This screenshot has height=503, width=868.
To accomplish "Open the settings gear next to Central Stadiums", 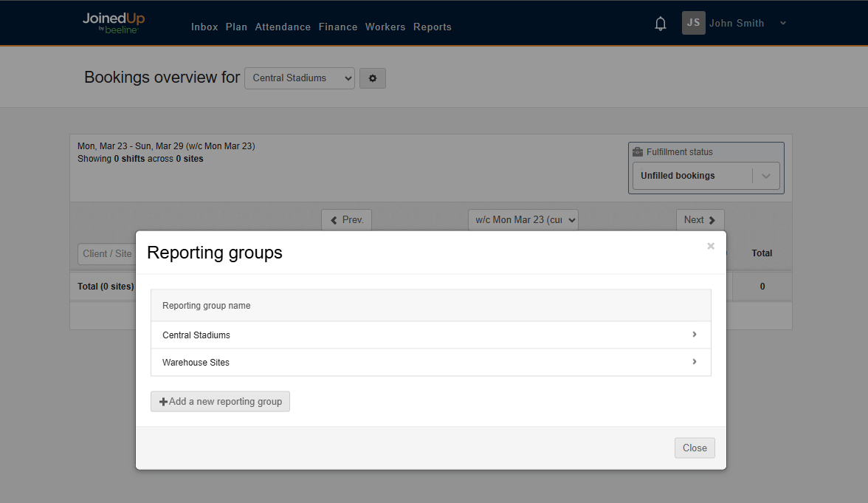I will [x=372, y=78].
